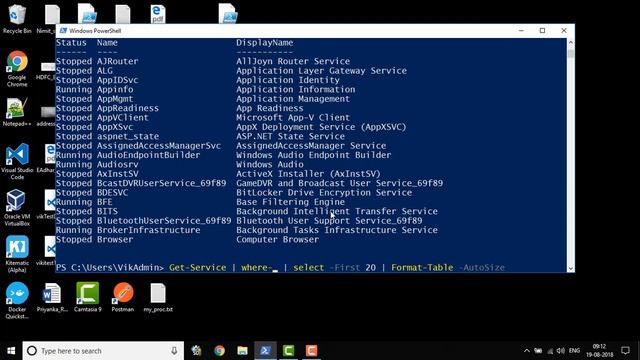The image size is (640, 360).
Task: Click the PowerShell scrollbar thumb
Action: [x=571, y=53]
